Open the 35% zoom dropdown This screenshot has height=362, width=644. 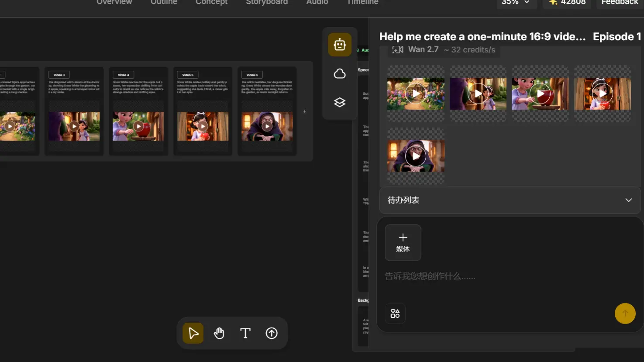pos(516,2)
